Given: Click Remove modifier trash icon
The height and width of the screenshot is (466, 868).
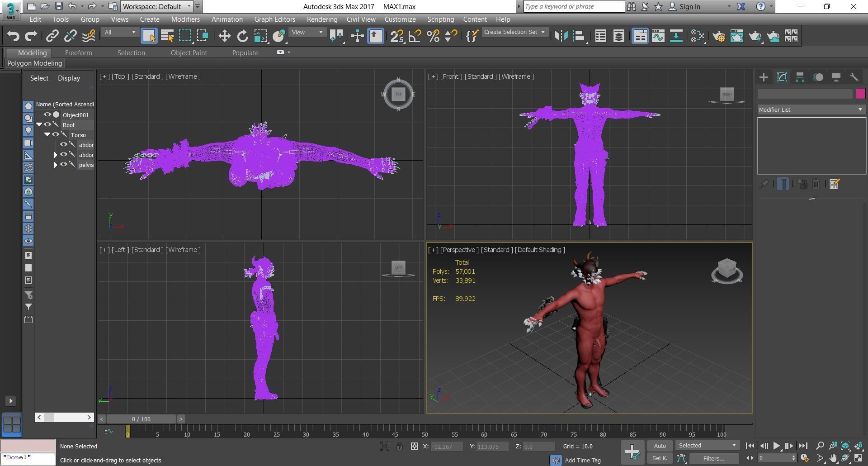Looking at the screenshot, I should click(x=816, y=184).
